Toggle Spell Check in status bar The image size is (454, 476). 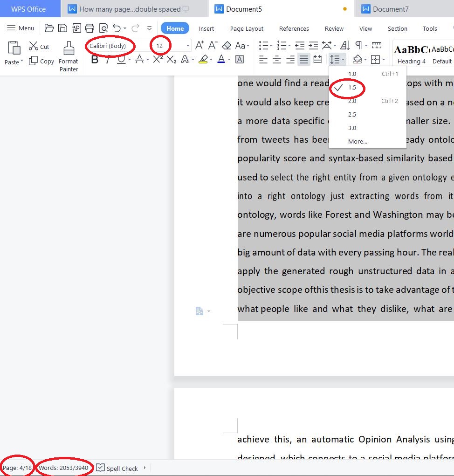[117, 468]
